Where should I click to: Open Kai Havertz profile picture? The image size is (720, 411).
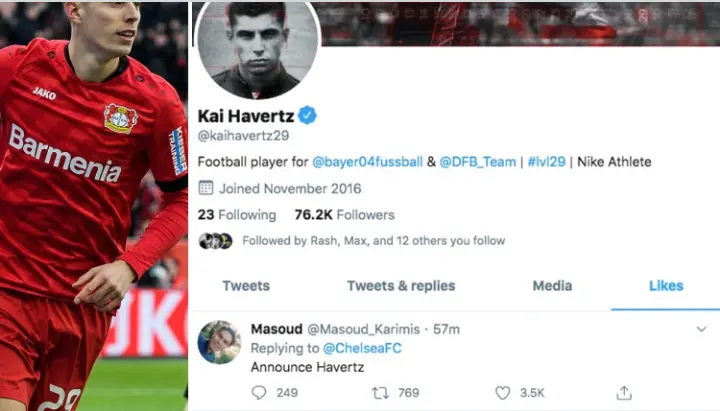258,48
